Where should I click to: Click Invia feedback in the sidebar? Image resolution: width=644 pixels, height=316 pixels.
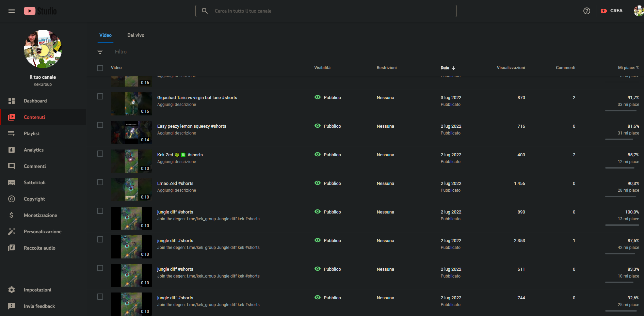coord(43,306)
